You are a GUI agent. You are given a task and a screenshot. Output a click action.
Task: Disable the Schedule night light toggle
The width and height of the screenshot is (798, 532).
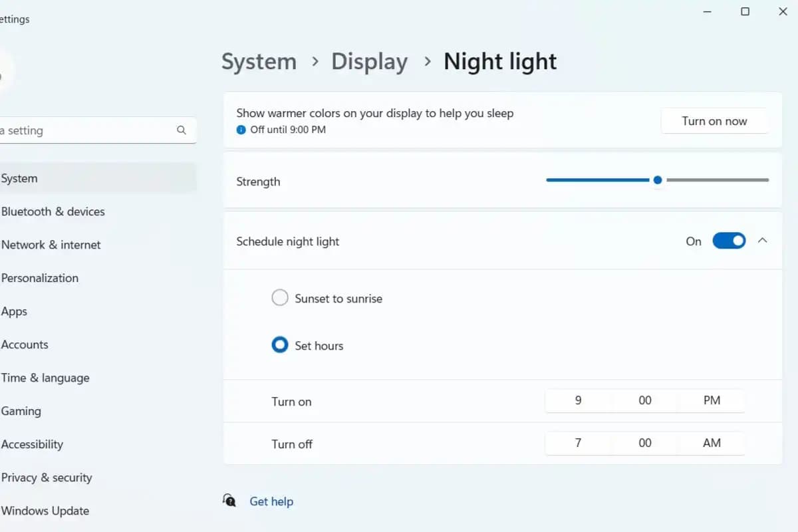[x=729, y=241]
